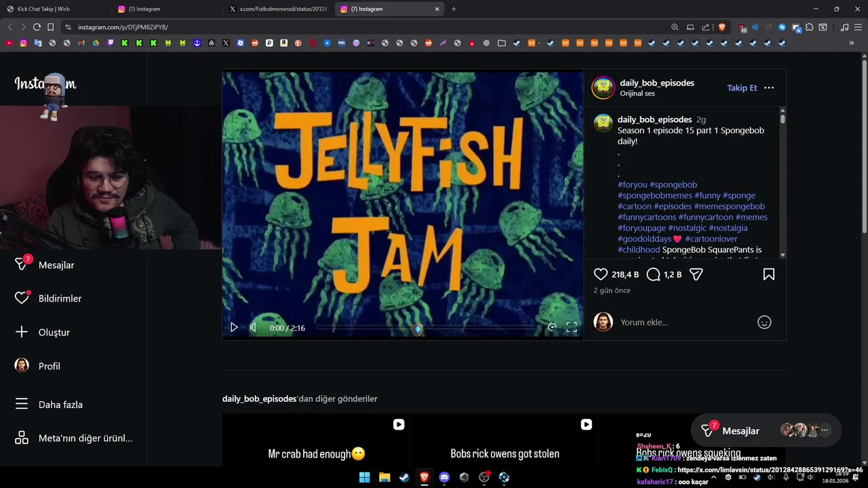Open 'Mr crab had enough' video thumbnail
The height and width of the screenshot is (488, 868).
316,441
